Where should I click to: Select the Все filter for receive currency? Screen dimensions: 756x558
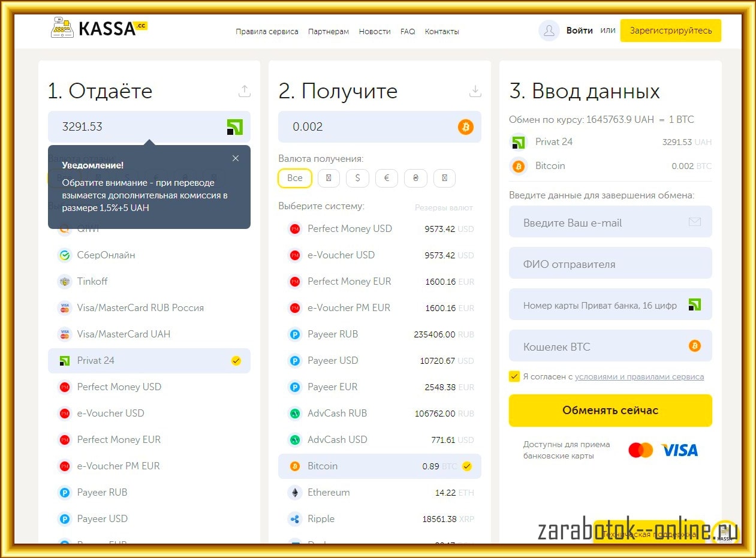[294, 178]
